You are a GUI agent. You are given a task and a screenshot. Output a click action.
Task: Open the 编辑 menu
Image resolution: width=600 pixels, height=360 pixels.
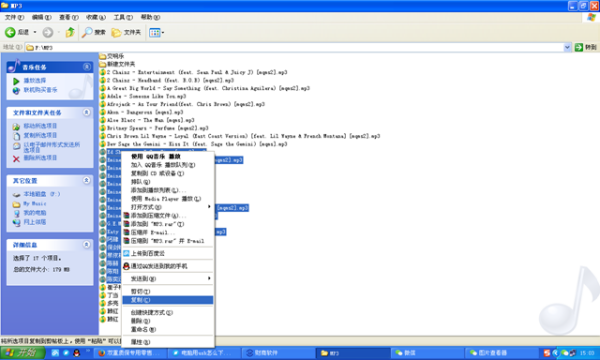point(41,17)
